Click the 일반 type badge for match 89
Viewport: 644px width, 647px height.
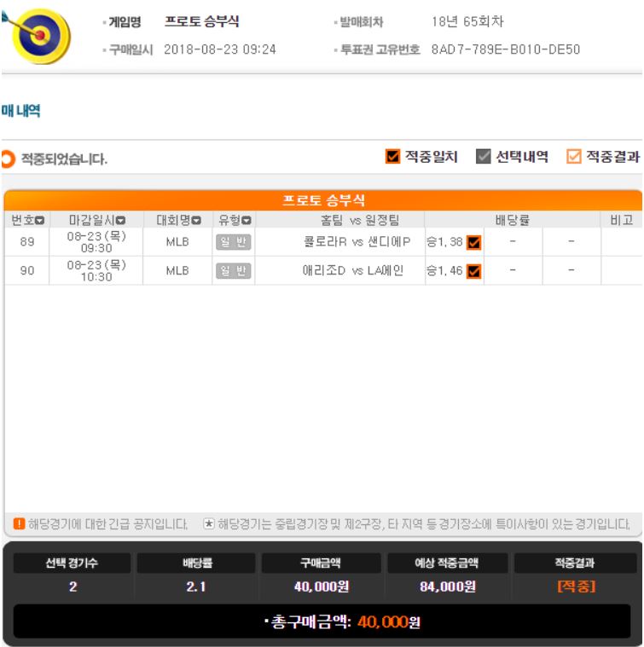(x=233, y=242)
